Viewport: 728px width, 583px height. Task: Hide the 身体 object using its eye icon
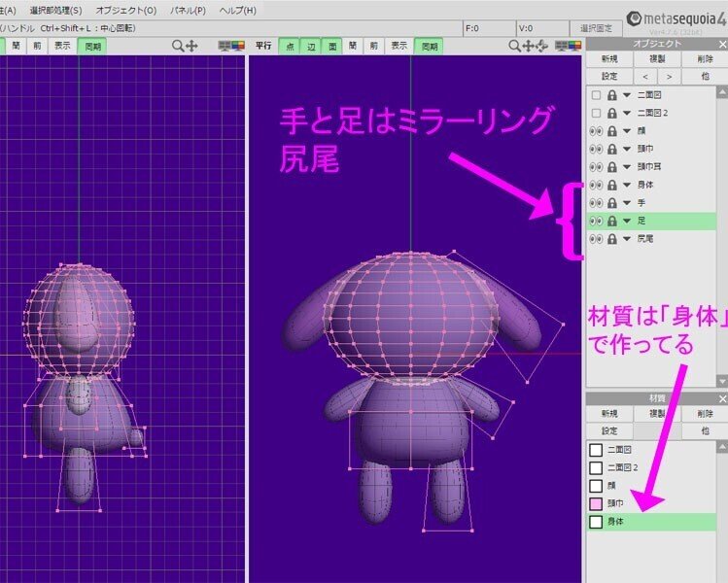click(x=596, y=185)
